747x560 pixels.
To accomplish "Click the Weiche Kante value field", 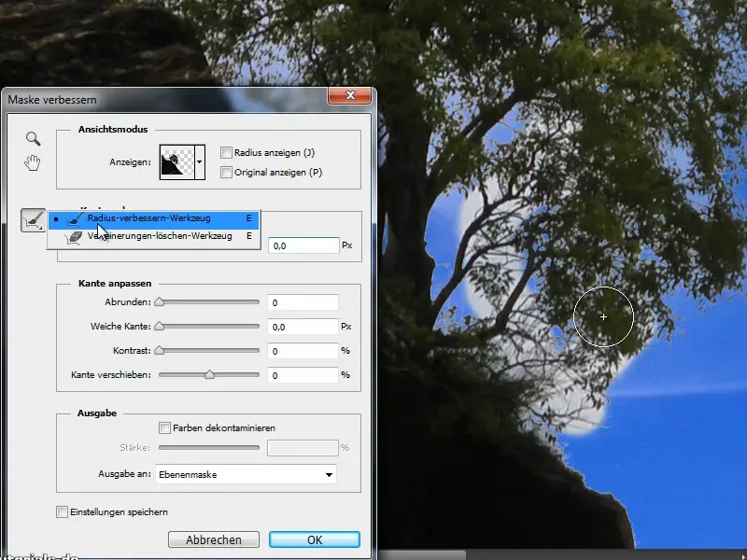I will coord(303,327).
